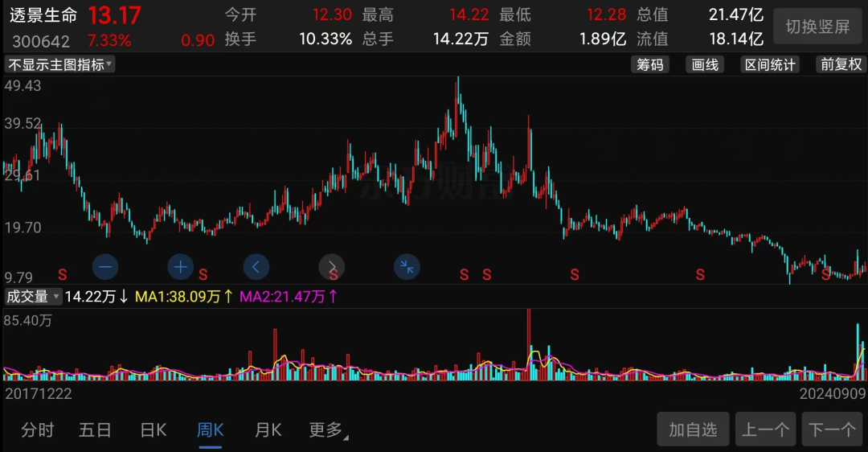Image resolution: width=868 pixels, height=452 pixels.
Task: Switch to the 分时 tab
Action: [x=37, y=430]
